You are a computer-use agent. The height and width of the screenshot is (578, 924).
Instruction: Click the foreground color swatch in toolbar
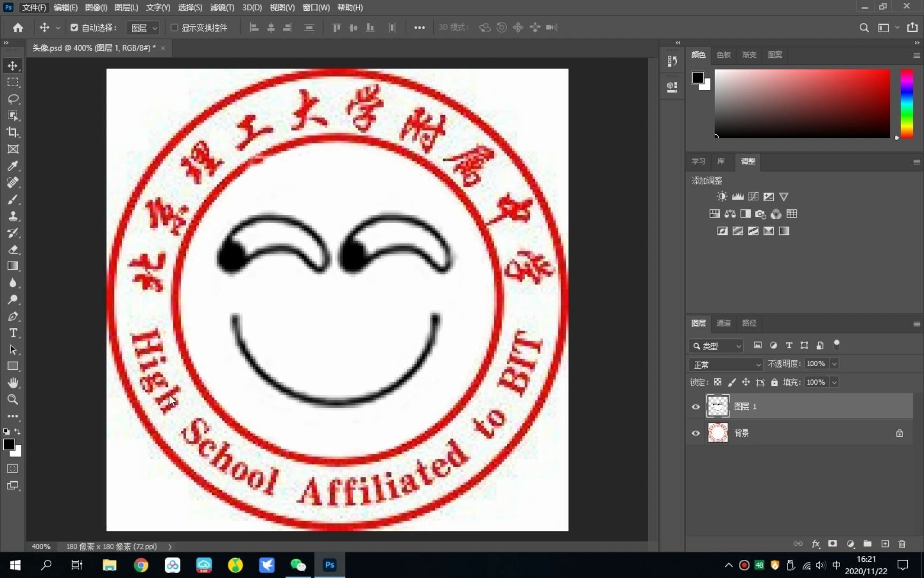click(9, 444)
